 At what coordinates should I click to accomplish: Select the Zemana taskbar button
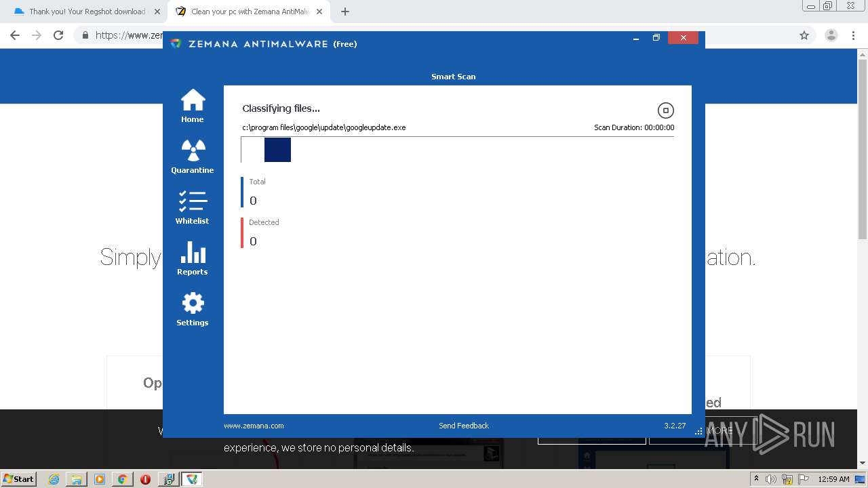(192, 479)
